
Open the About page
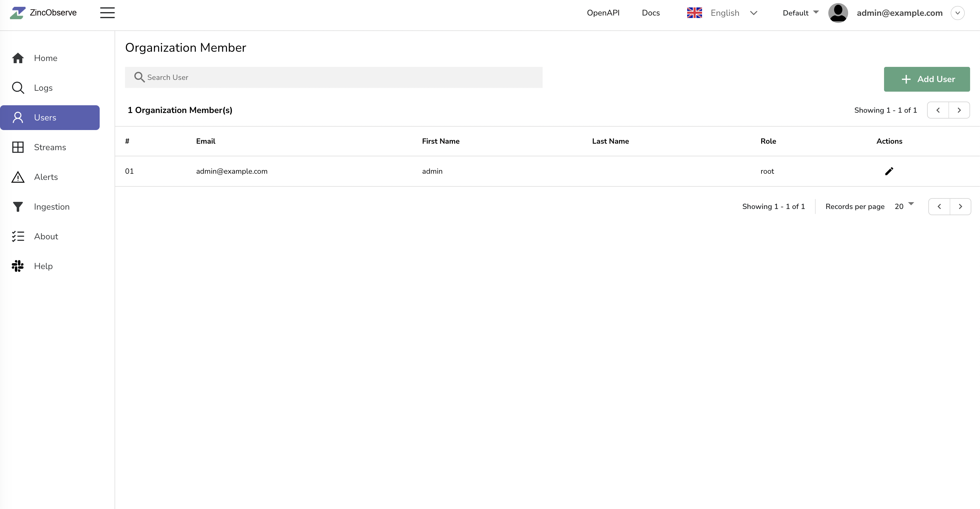click(50, 236)
